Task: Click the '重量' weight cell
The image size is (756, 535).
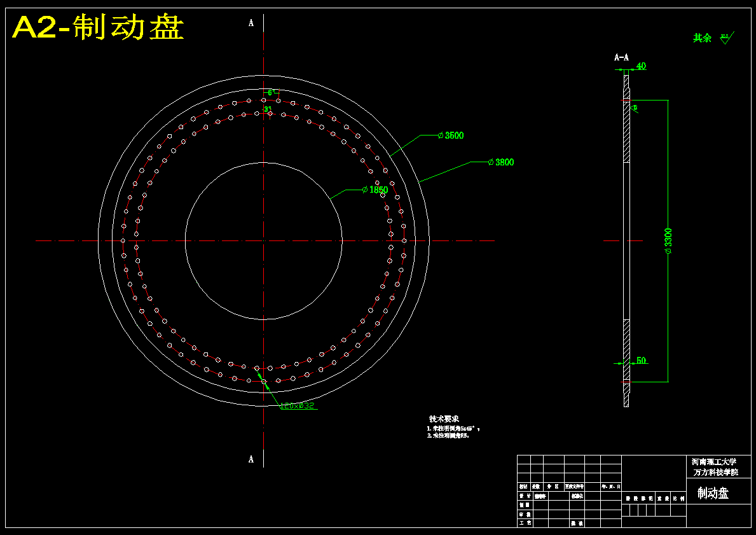Action: pos(663,499)
